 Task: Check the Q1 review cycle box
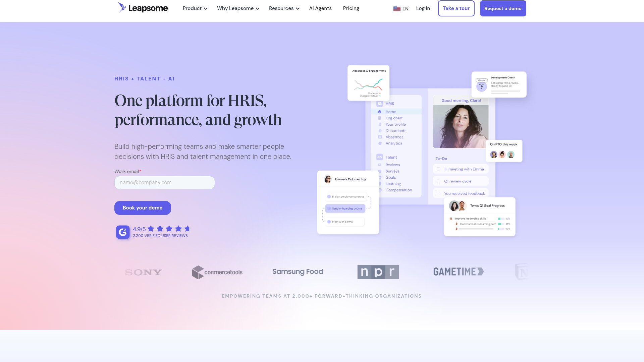(x=438, y=181)
